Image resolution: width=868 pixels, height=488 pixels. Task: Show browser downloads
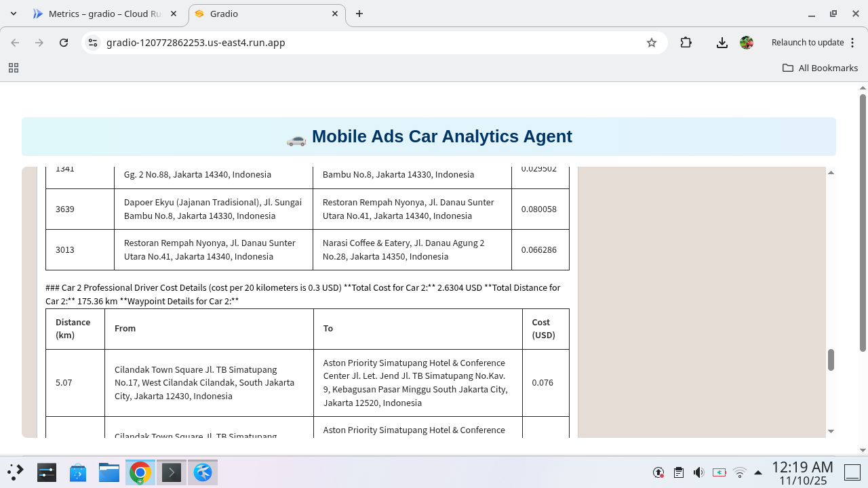click(722, 43)
